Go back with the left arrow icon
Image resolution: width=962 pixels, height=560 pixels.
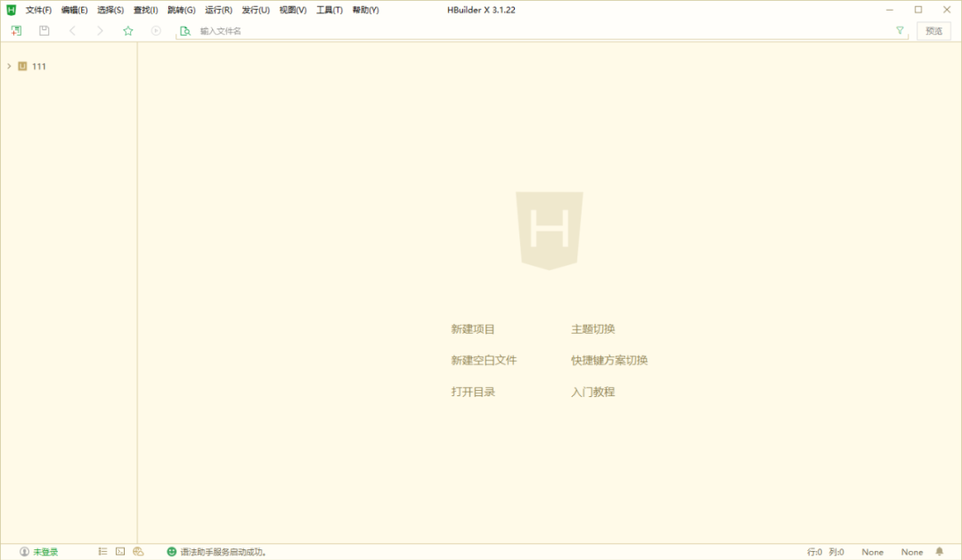(x=72, y=30)
